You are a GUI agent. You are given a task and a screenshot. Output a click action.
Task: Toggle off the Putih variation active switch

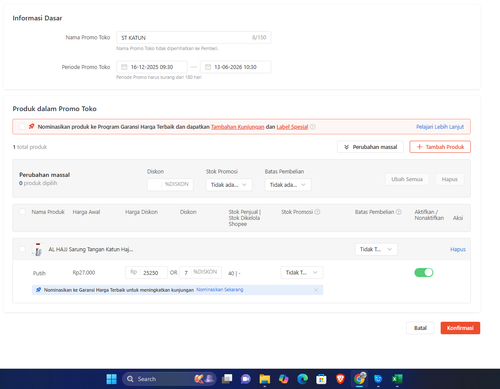tap(424, 273)
